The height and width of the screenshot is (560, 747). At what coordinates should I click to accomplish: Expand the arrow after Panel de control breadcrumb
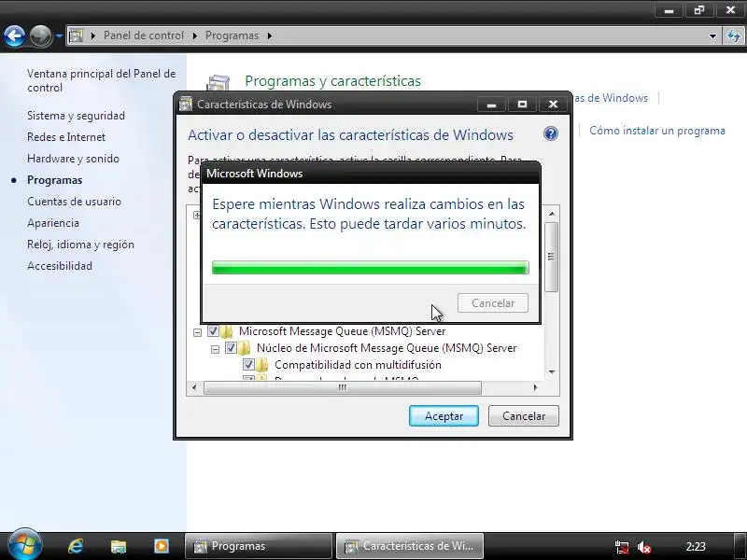click(x=195, y=35)
